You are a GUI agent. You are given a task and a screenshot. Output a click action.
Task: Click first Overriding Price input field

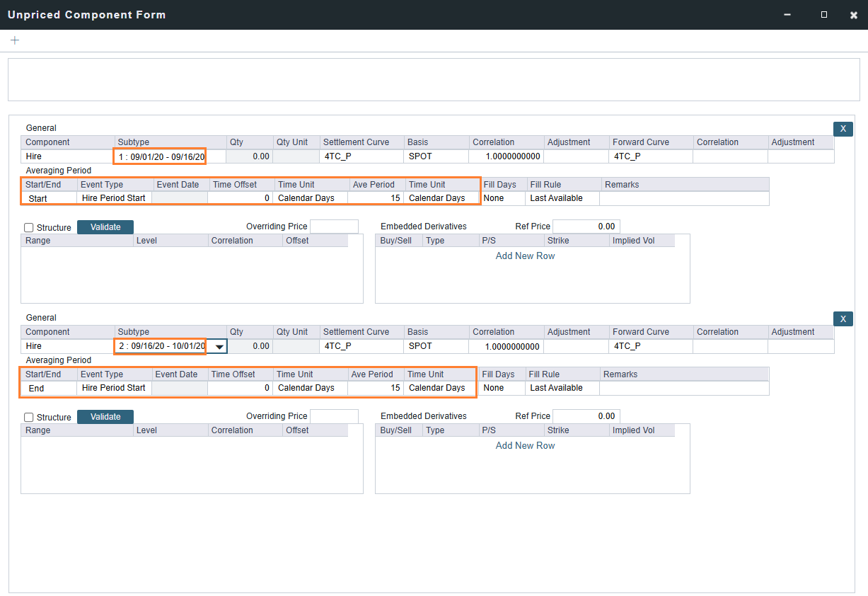click(x=334, y=227)
